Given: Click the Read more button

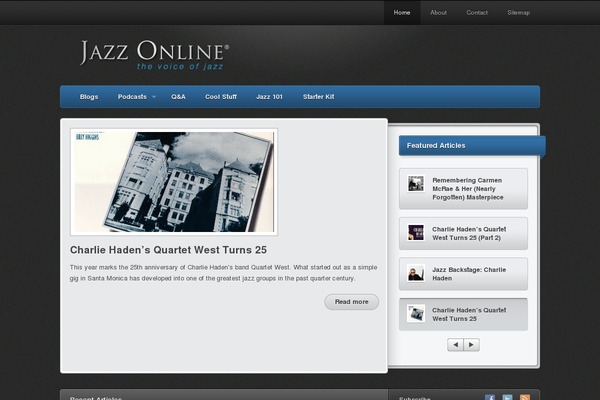Looking at the screenshot, I should 352,302.
